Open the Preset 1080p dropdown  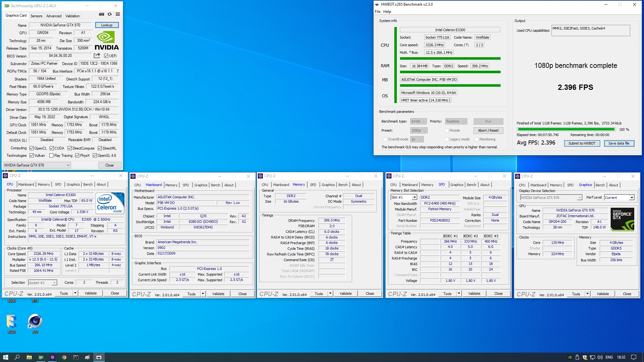[419, 130]
